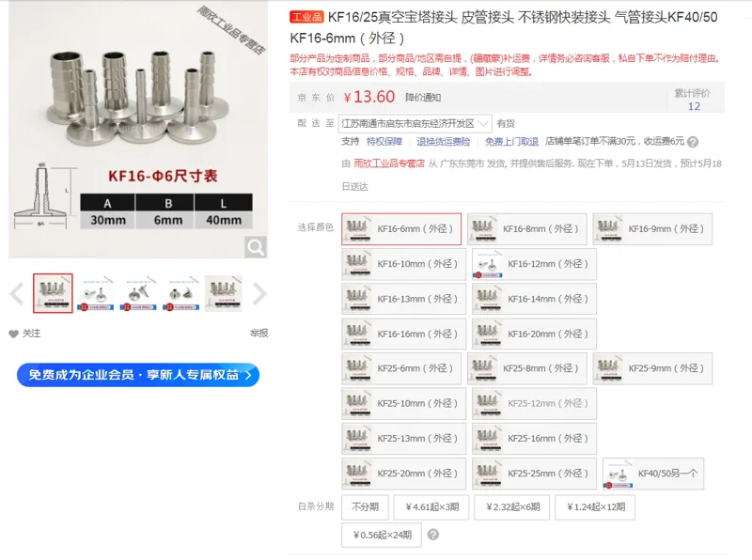Show previous product thumbnails with left arrow

pyautogui.click(x=17, y=293)
